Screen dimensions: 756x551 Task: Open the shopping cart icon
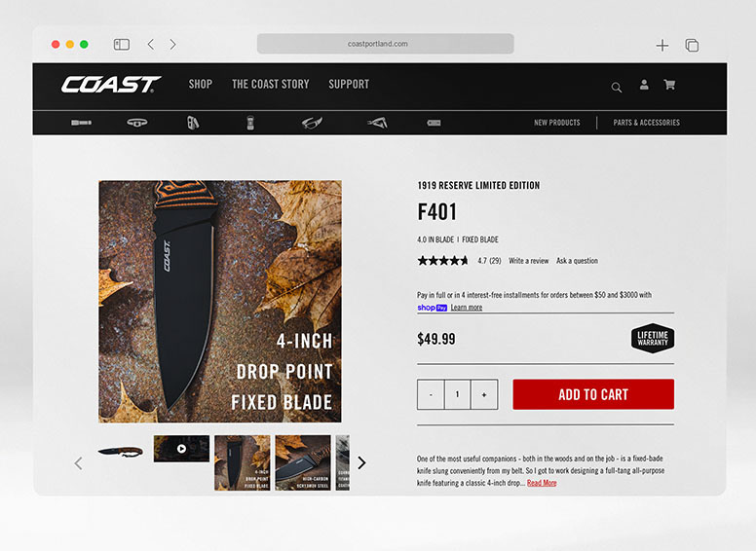point(669,85)
